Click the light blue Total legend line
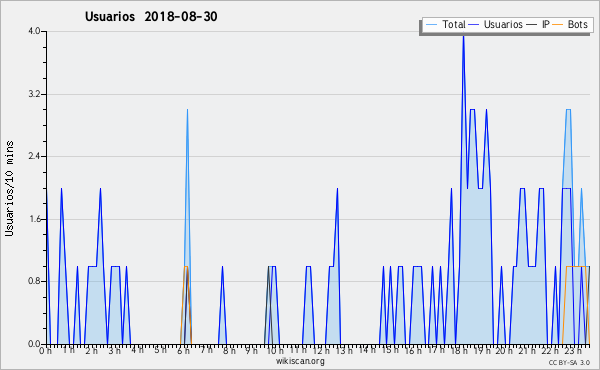This screenshot has width=600, height=370. 431,25
